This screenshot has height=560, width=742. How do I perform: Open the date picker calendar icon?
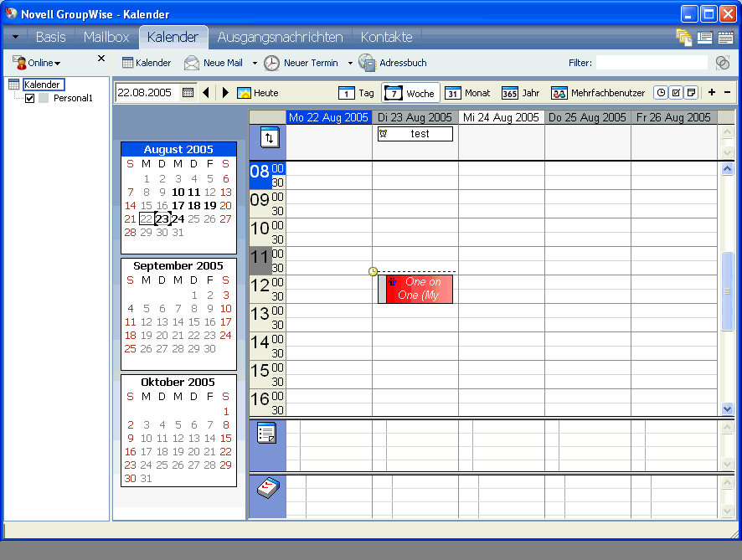tap(186, 93)
